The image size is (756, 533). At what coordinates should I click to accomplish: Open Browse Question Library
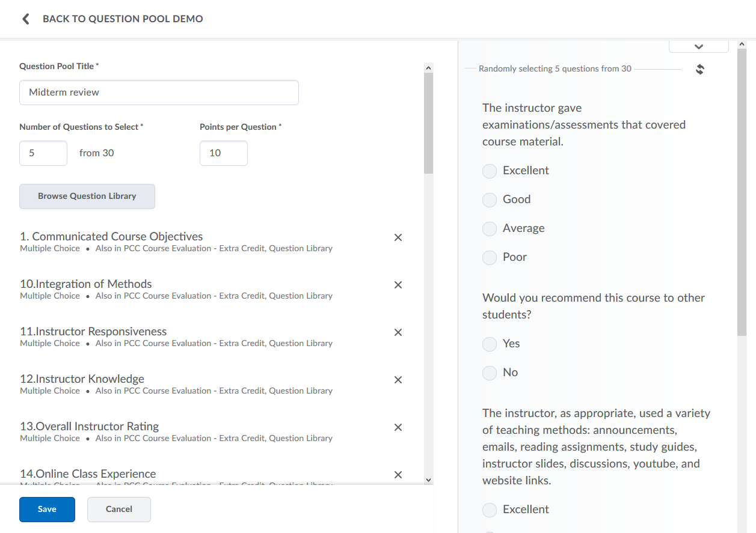87,196
